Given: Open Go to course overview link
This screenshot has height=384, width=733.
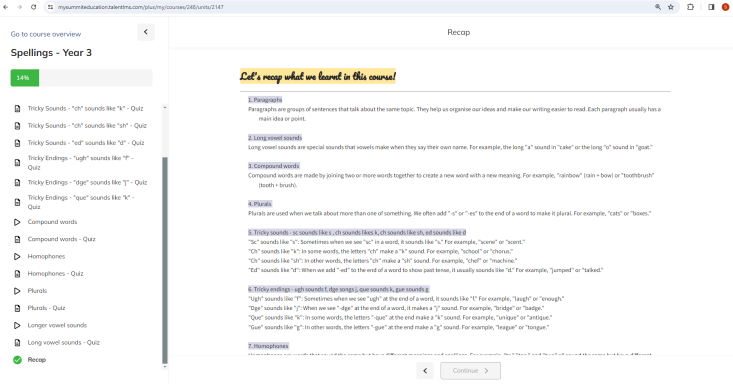Looking at the screenshot, I should click(x=46, y=34).
